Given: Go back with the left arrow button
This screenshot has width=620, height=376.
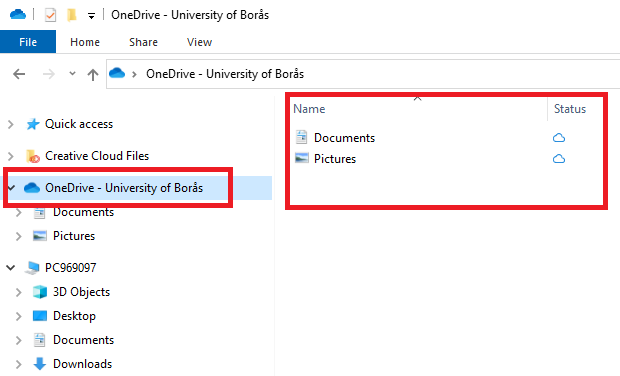Looking at the screenshot, I should [19, 74].
